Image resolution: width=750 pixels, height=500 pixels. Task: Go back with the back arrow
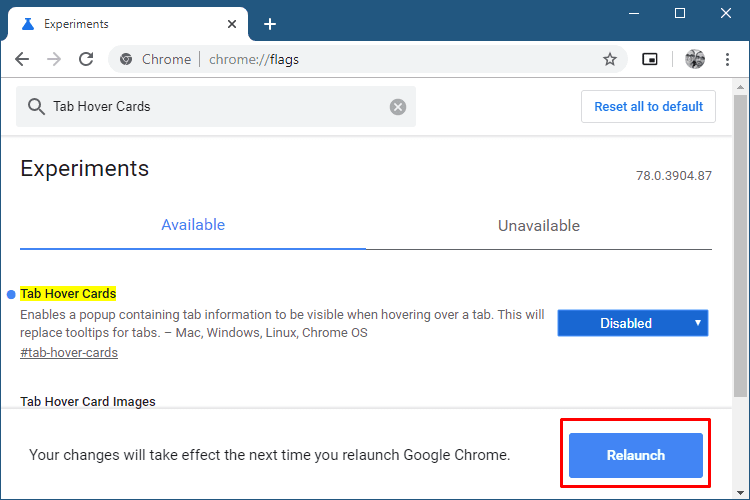22,59
